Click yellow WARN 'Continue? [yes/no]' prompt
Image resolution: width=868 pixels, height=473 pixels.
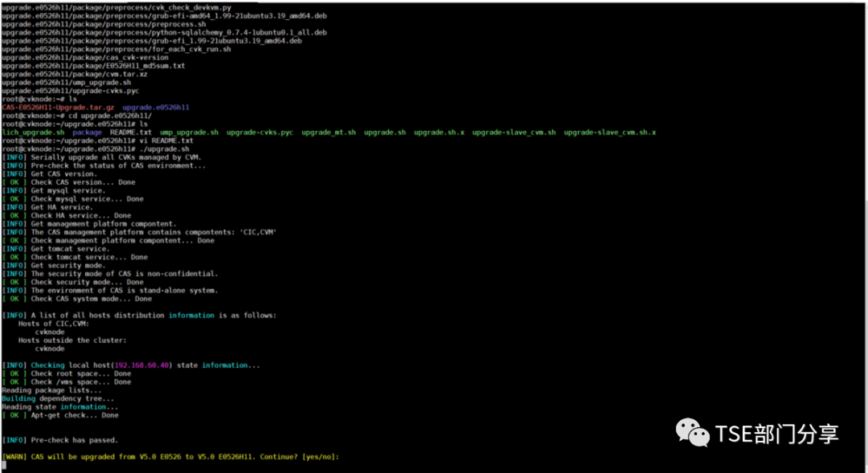click(170, 456)
